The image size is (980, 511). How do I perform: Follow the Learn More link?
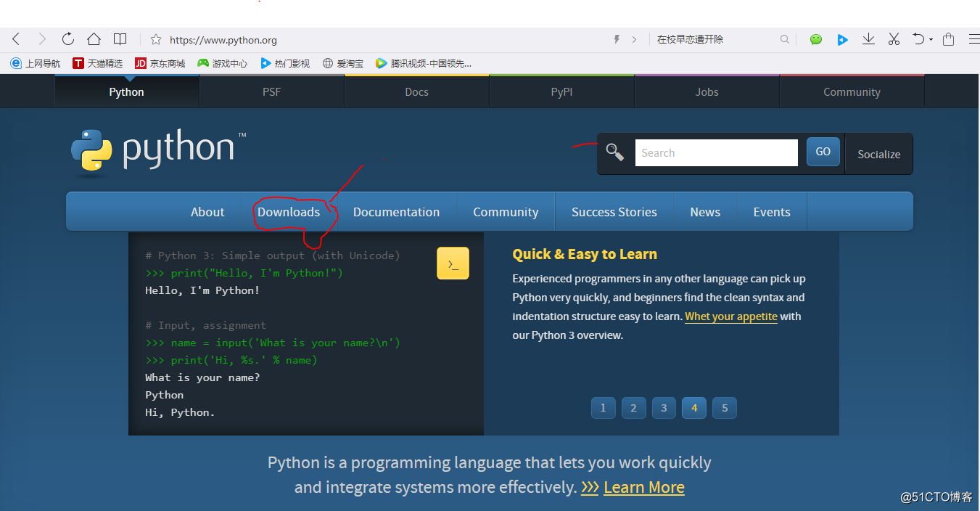pos(644,487)
